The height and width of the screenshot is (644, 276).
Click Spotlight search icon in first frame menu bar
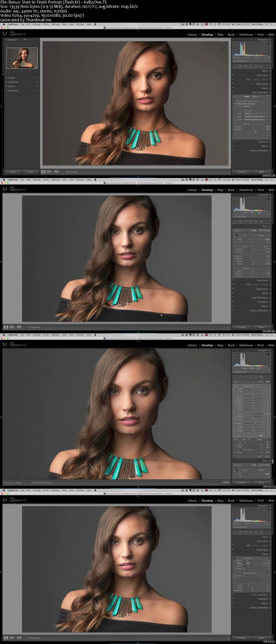267,24
